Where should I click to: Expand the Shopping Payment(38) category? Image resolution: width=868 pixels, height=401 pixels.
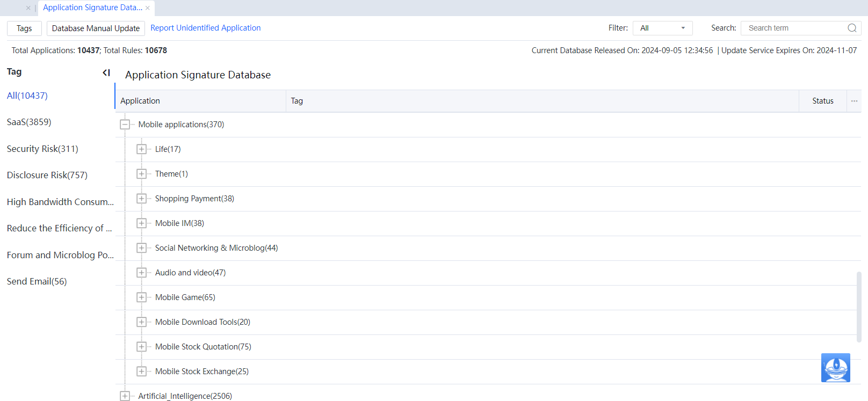[141, 199]
